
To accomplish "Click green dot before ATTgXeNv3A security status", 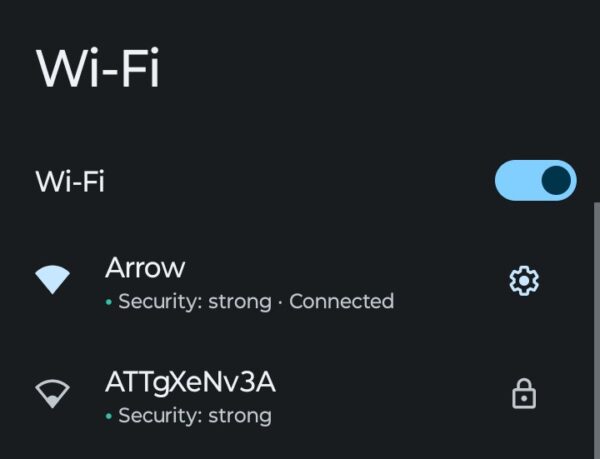I will pyautogui.click(x=108, y=415).
